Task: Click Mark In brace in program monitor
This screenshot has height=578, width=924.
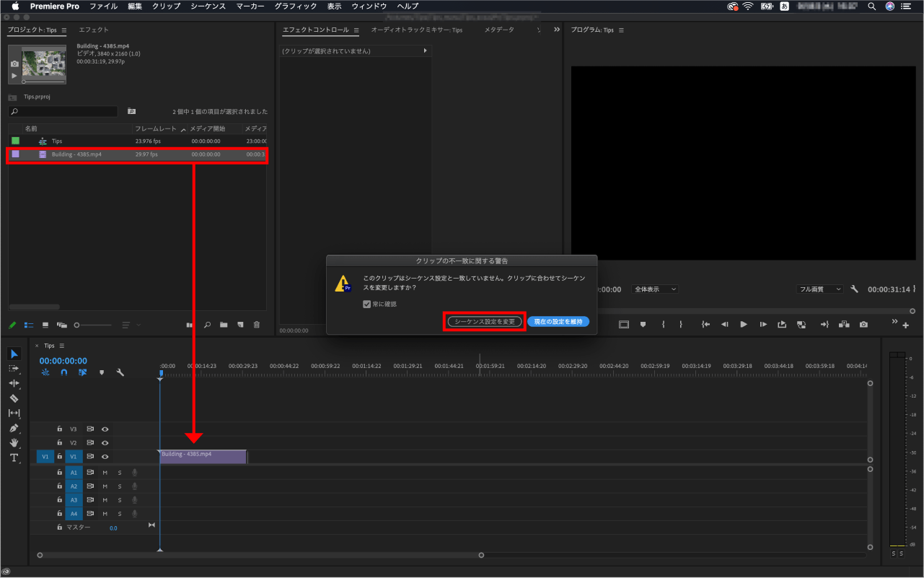Action: click(663, 325)
